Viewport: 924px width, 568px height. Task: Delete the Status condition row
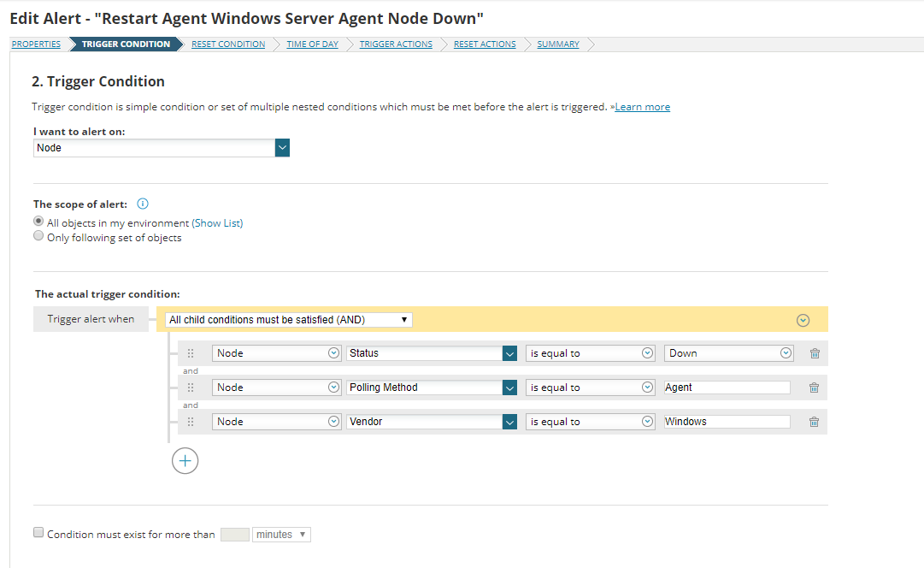[x=815, y=353]
